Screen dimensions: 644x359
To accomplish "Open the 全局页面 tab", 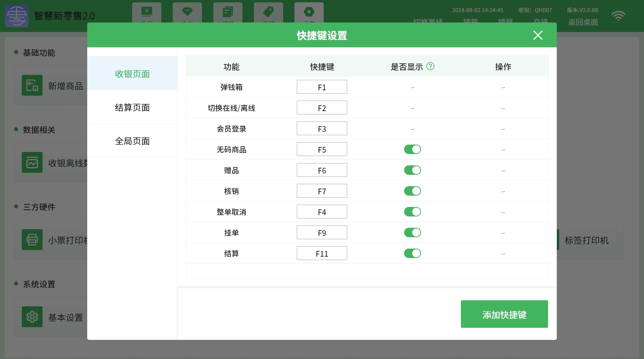I will (x=132, y=141).
